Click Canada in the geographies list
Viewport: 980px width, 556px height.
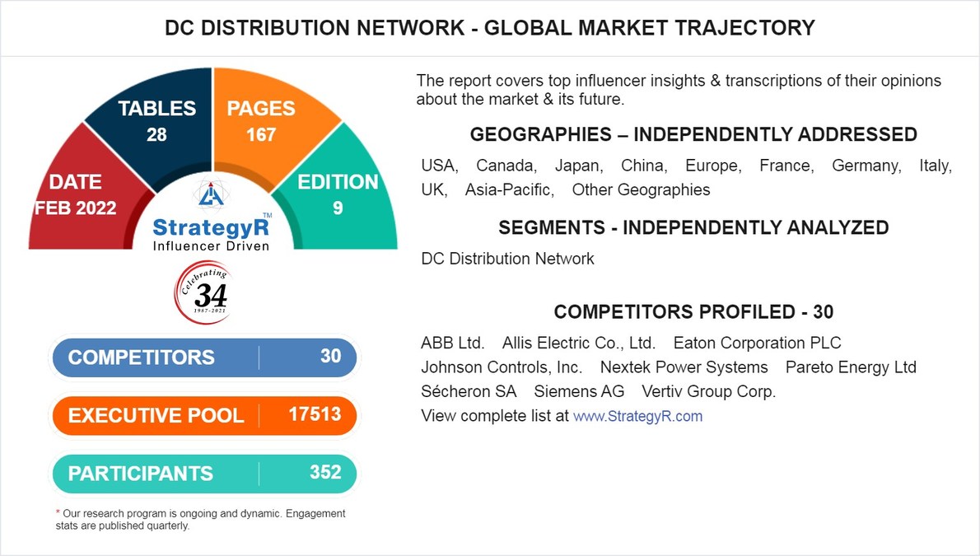[x=506, y=166]
